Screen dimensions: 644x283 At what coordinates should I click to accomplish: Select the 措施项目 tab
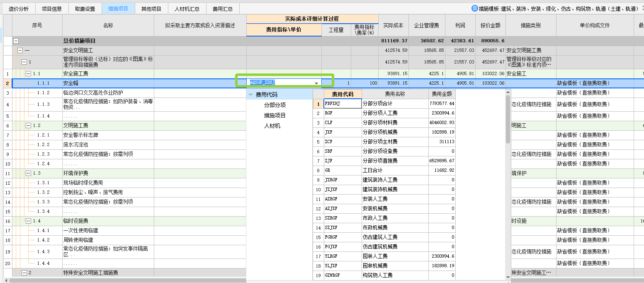118,9
